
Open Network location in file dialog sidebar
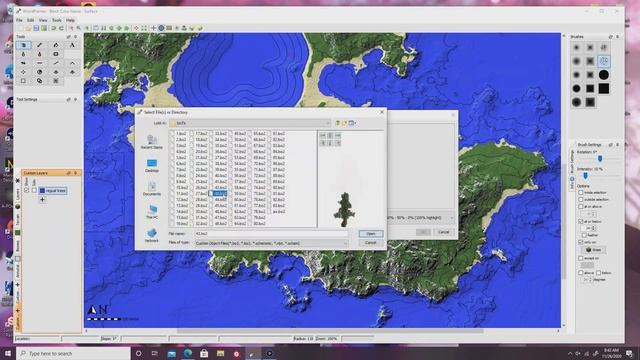click(x=152, y=235)
